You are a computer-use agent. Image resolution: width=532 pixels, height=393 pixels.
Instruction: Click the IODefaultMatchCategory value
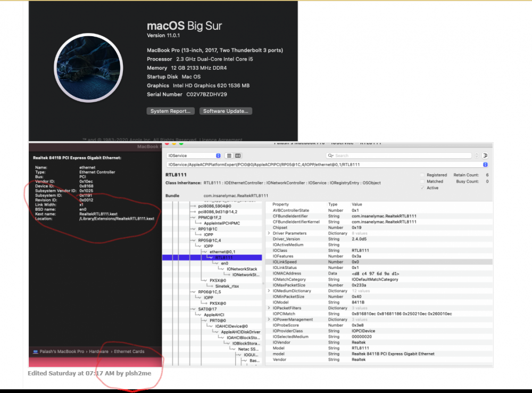[375, 279]
